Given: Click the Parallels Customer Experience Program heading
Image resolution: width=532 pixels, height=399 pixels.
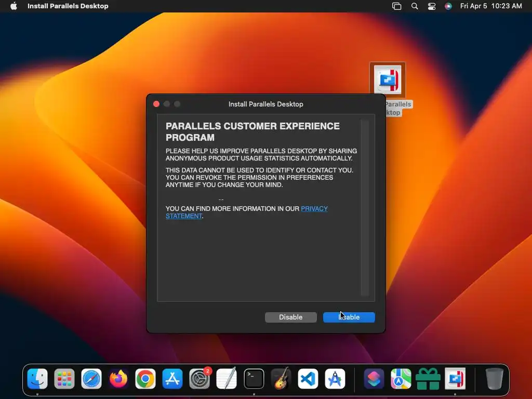Looking at the screenshot, I should (x=252, y=131).
